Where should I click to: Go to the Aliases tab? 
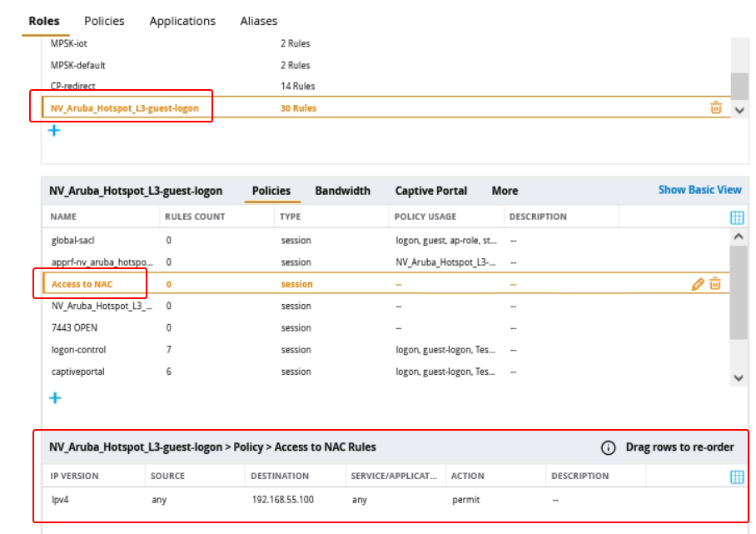pyautogui.click(x=258, y=21)
